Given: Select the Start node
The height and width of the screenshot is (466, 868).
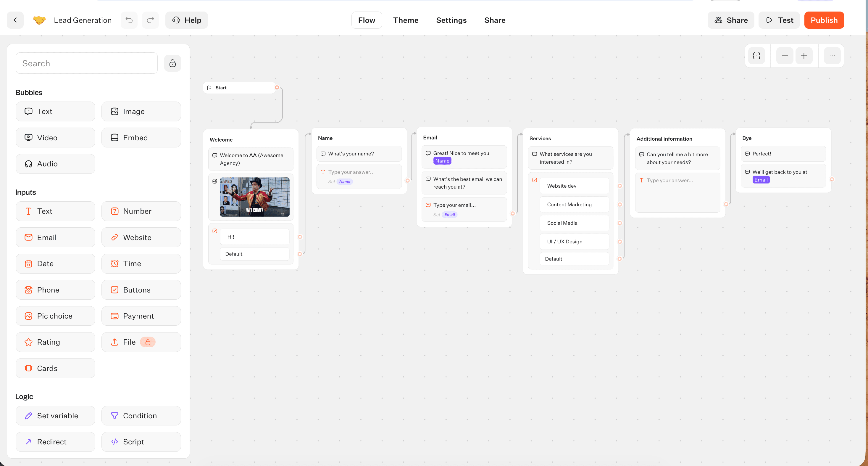Looking at the screenshot, I should tap(240, 88).
